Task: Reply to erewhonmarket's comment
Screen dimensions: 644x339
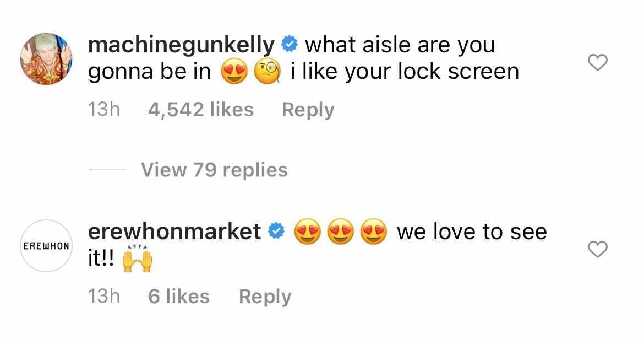Action: 265,296
